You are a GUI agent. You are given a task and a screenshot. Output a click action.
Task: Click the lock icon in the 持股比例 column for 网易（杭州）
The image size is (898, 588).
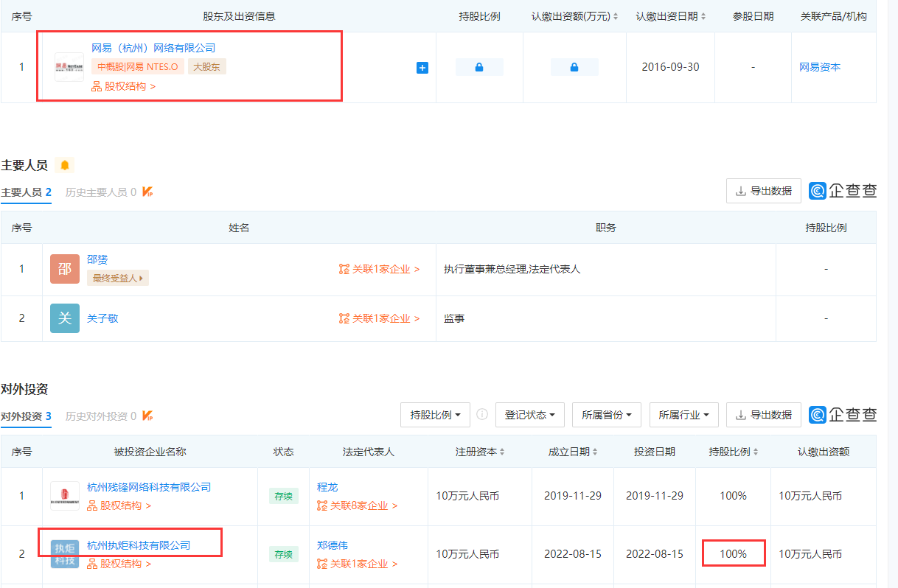pyautogui.click(x=479, y=67)
